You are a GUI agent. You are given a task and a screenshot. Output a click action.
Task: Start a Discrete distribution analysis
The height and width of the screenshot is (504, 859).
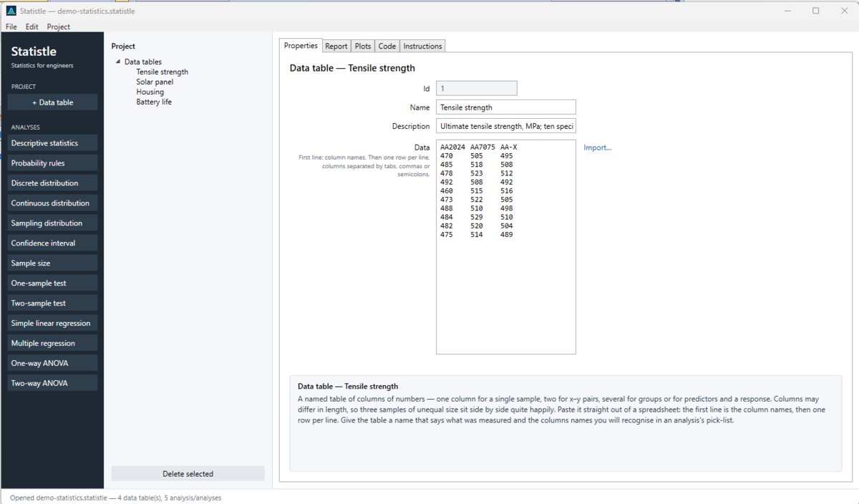[52, 183]
